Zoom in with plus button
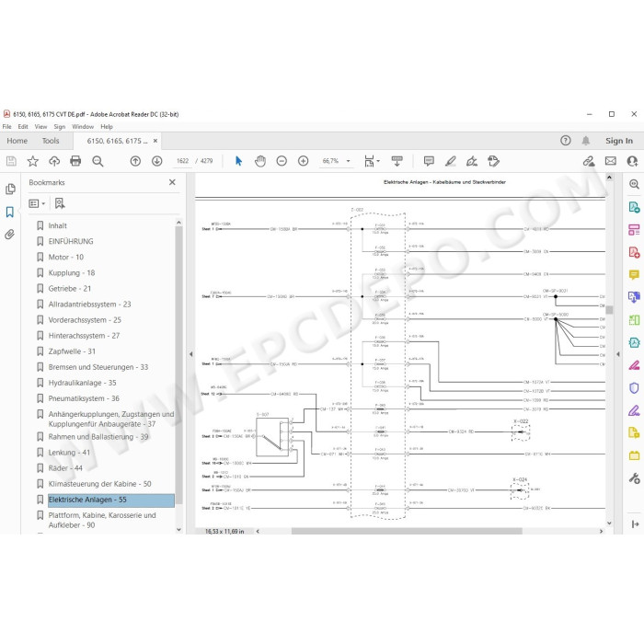Image resolution: width=644 pixels, height=644 pixels. [x=303, y=161]
